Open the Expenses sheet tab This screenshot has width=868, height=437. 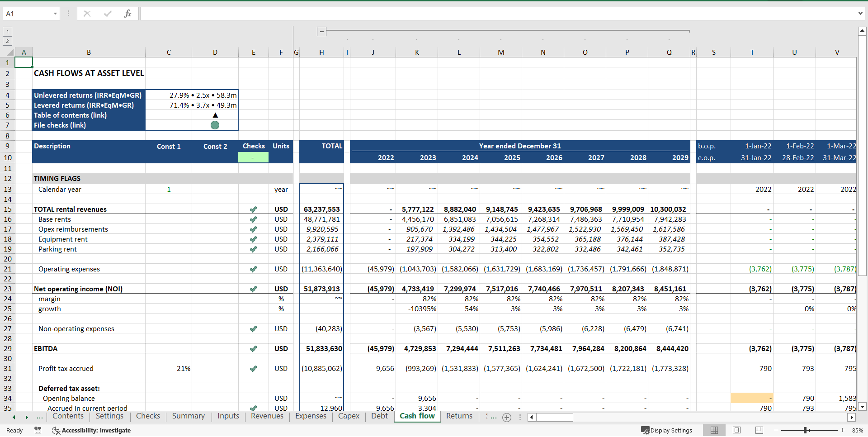coord(311,416)
